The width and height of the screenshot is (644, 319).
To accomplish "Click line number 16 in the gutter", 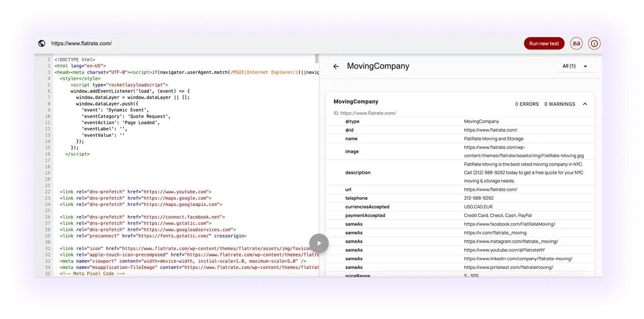I will [47, 154].
